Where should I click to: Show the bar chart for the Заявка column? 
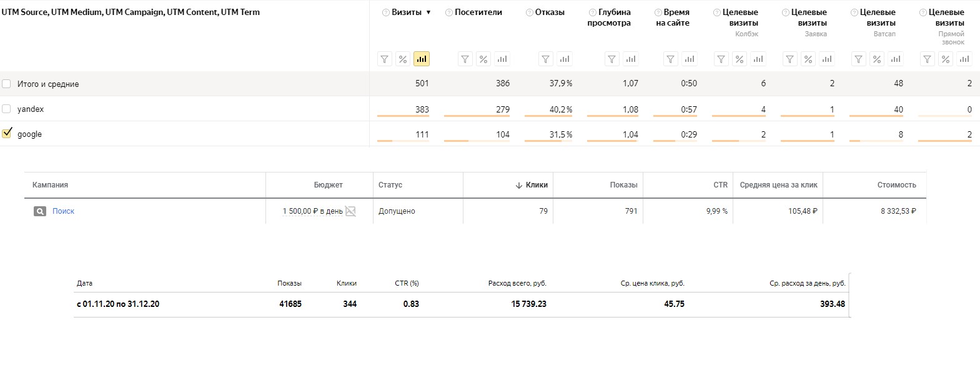[827, 59]
